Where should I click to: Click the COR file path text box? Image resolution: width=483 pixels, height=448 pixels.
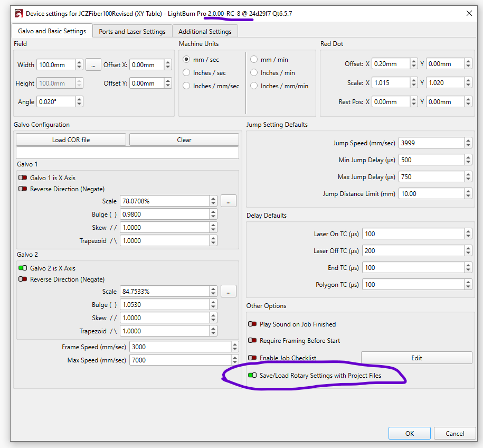[127, 153]
